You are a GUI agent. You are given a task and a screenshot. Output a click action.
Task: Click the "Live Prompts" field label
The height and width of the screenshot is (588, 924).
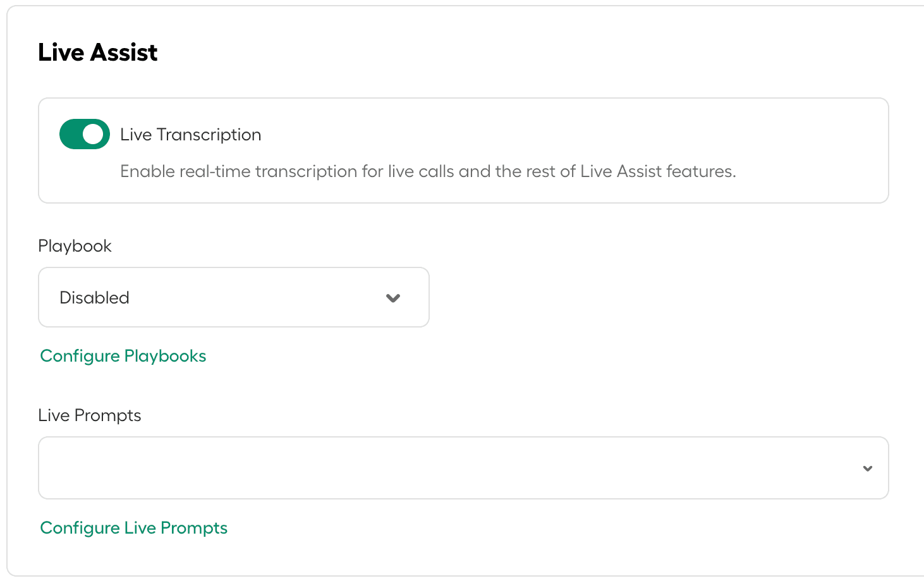tap(89, 415)
